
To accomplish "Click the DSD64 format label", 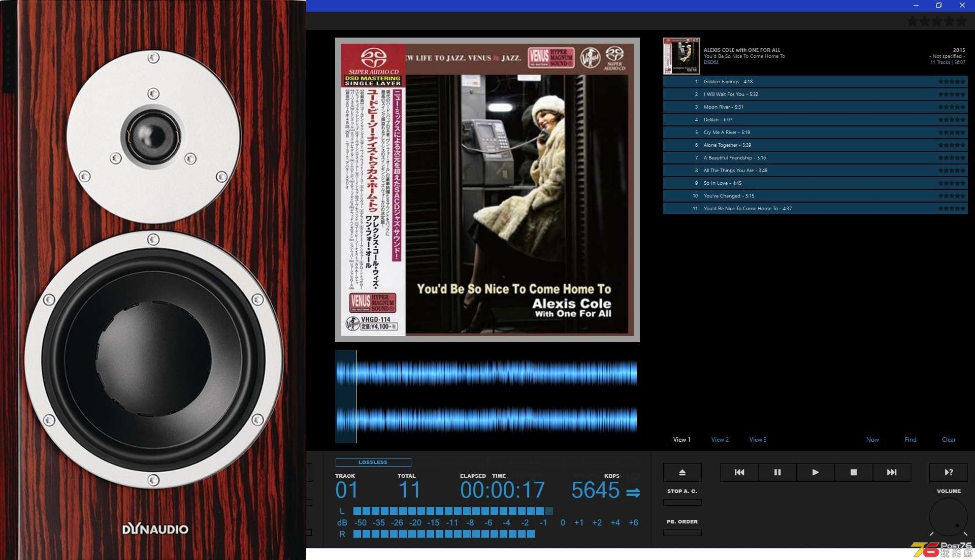I will (x=711, y=62).
